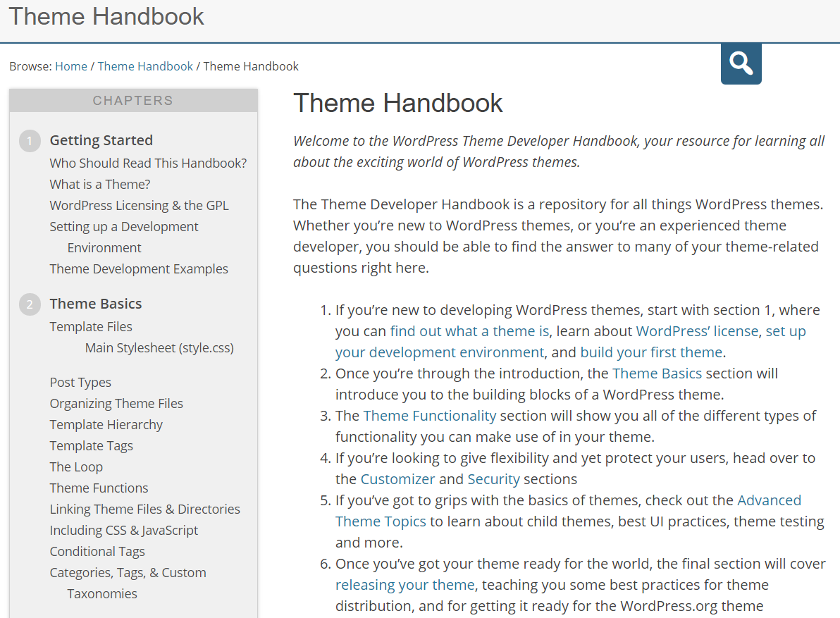Open the search magnifier button
Screen dimensions: 840x618
(x=741, y=63)
